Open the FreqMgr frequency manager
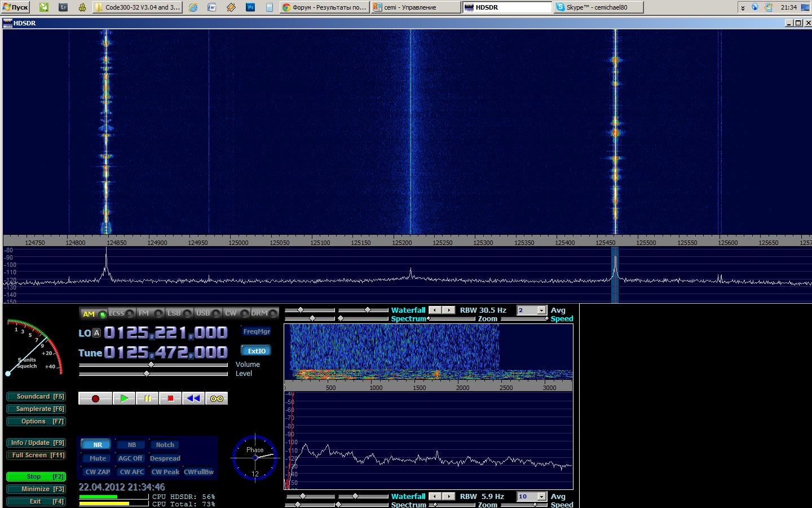Image resolution: width=812 pixels, height=508 pixels. (x=257, y=331)
